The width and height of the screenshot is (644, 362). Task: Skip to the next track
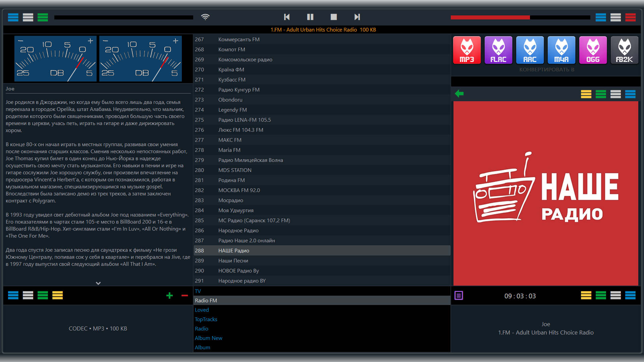coord(357,17)
